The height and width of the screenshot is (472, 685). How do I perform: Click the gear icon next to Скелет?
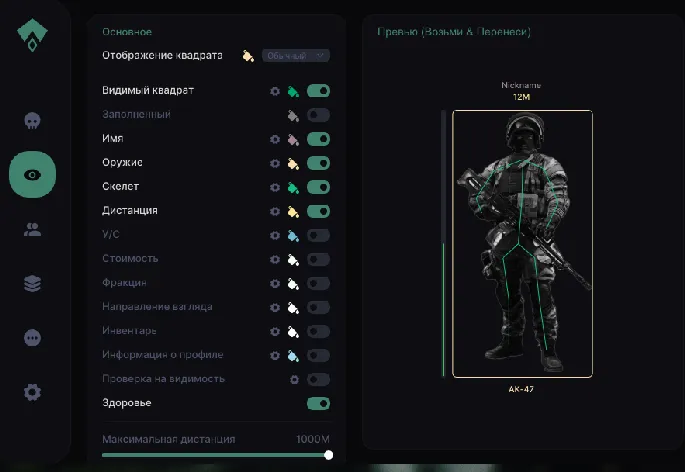(x=275, y=187)
